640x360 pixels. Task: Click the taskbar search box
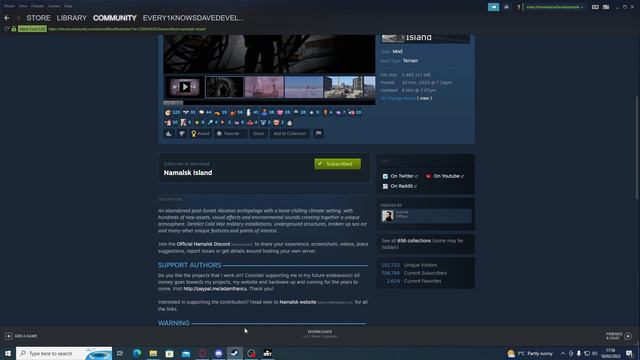(x=64, y=353)
